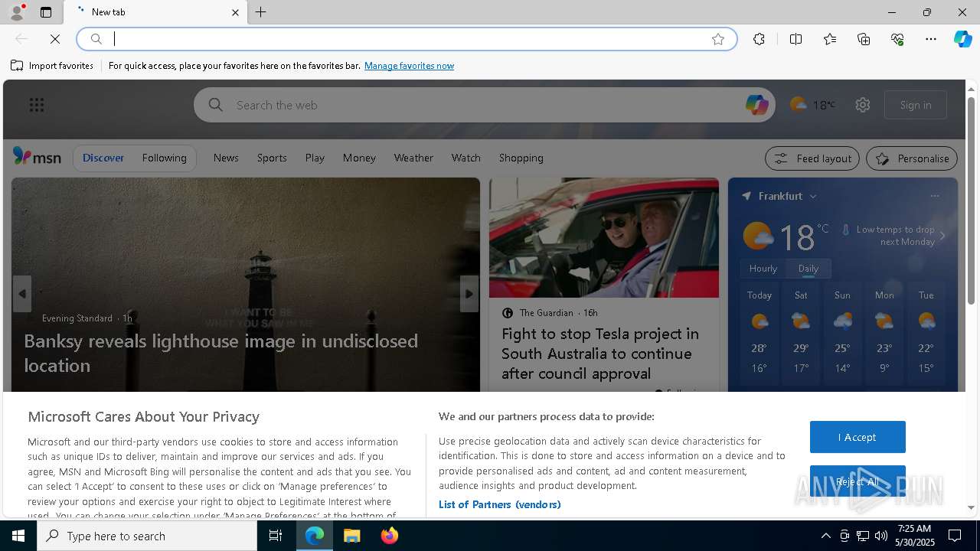Click the address bar input field
The width and height of the screenshot is (980, 551).
coord(406,39)
